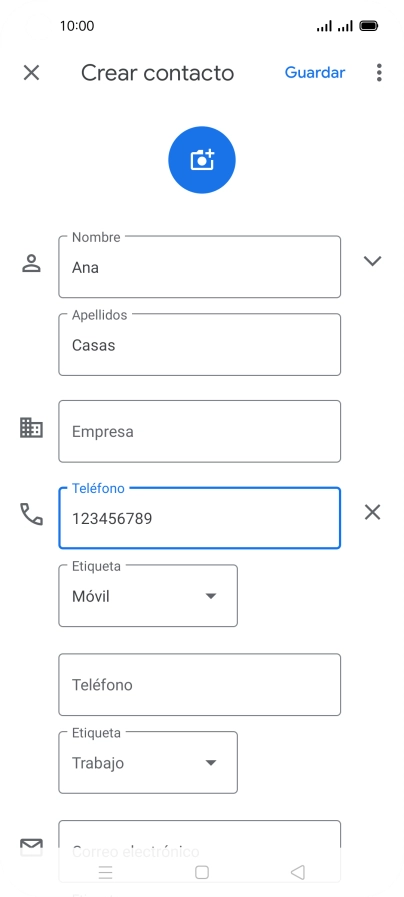This screenshot has height=897, width=404.
Task: Edit the Nombre field containing Ana
Action: pyautogui.click(x=199, y=267)
